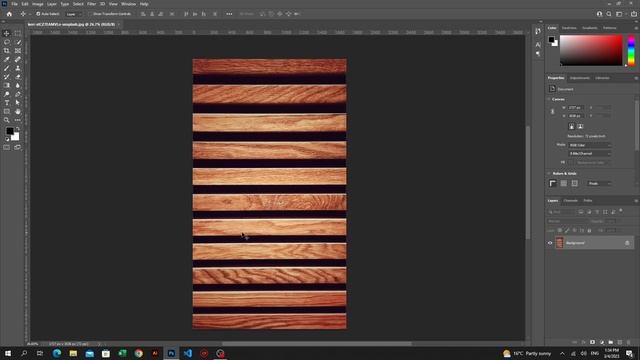
Task: Toggle the grid button in Rulers & Grids
Action: (564, 183)
